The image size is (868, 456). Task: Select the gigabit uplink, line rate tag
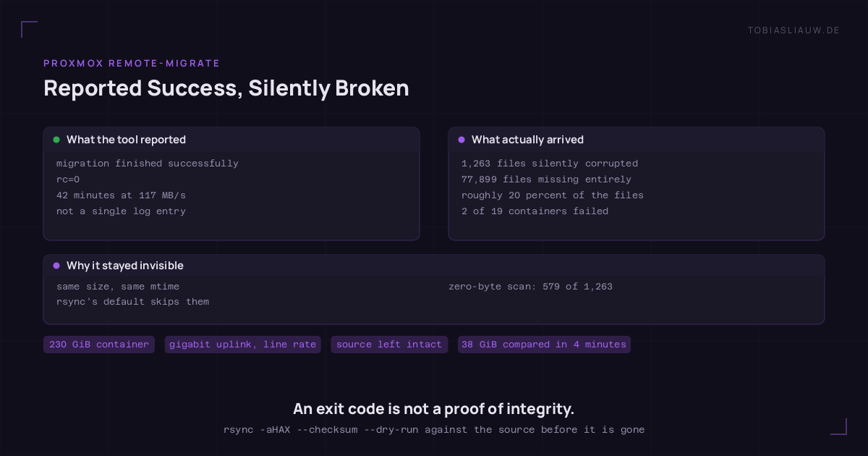243,345
